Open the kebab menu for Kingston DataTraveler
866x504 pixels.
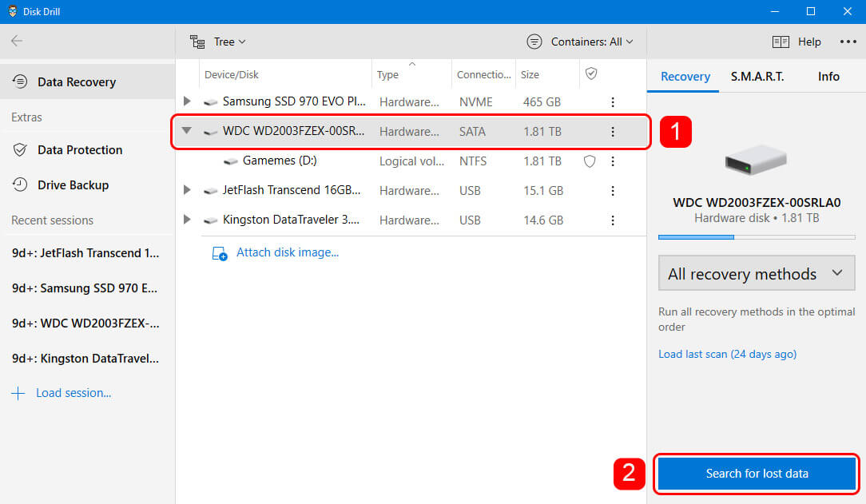point(613,220)
